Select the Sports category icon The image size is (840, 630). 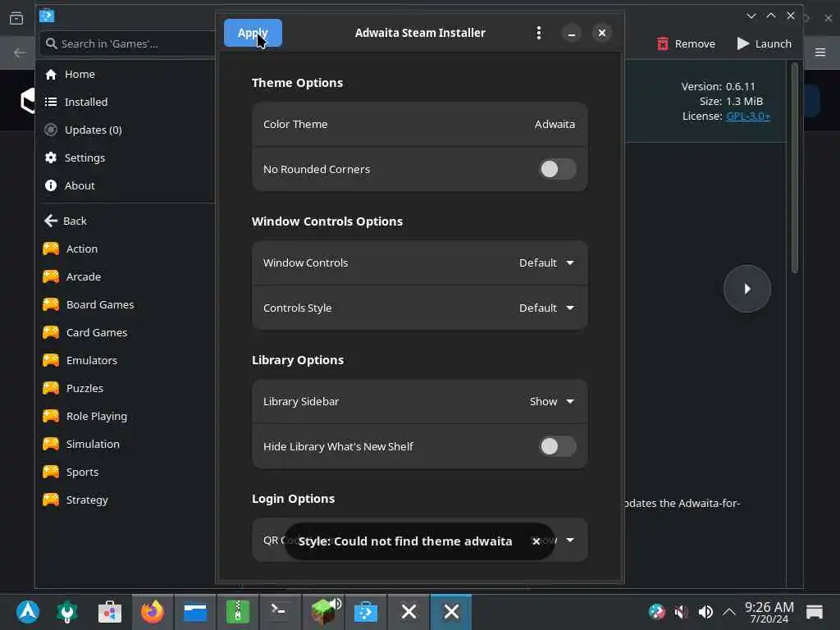click(x=51, y=472)
